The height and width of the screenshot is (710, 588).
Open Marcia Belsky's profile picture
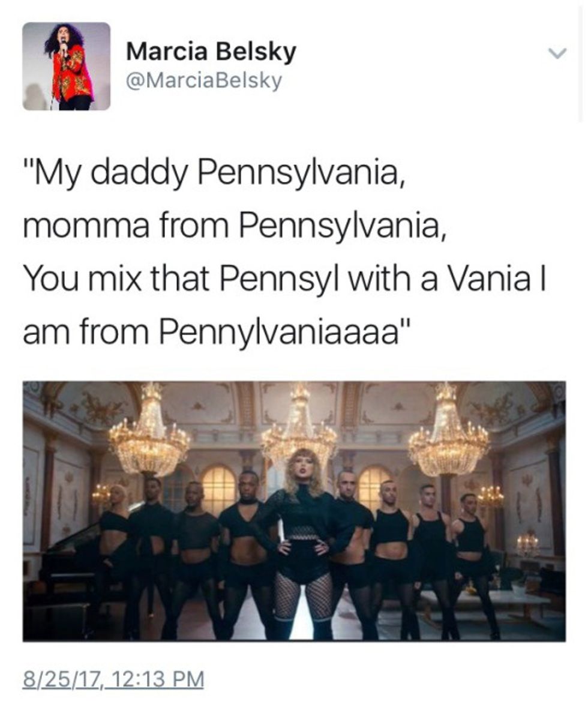[x=66, y=66]
